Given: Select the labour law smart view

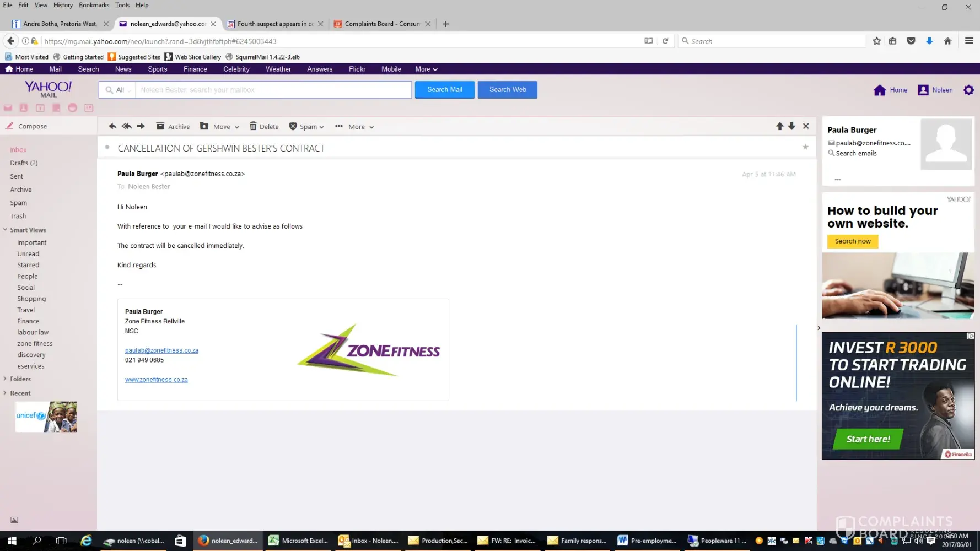Looking at the screenshot, I should coord(33,332).
